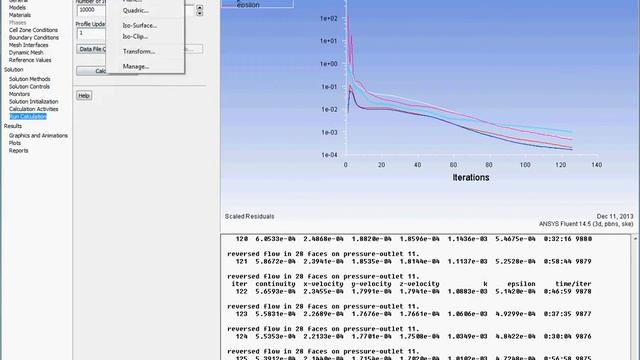Open Monitors in the Solution section
This screenshot has width=640, height=360.
click(x=19, y=94)
